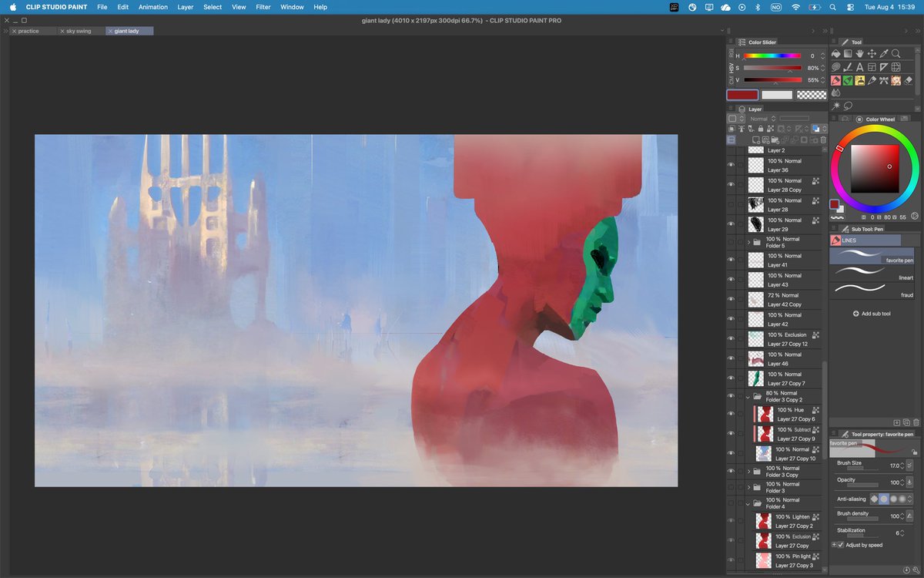The width and height of the screenshot is (924, 578).
Task: Hide Layer 41 using the eye icon
Action: coord(731,260)
